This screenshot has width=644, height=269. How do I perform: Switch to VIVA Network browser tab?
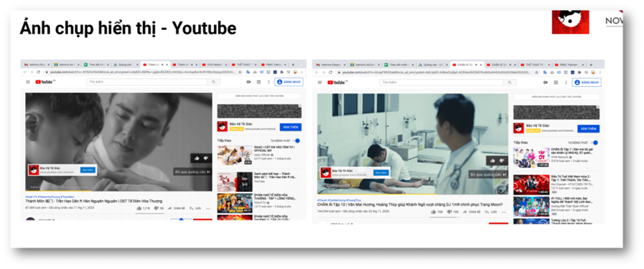214,65
